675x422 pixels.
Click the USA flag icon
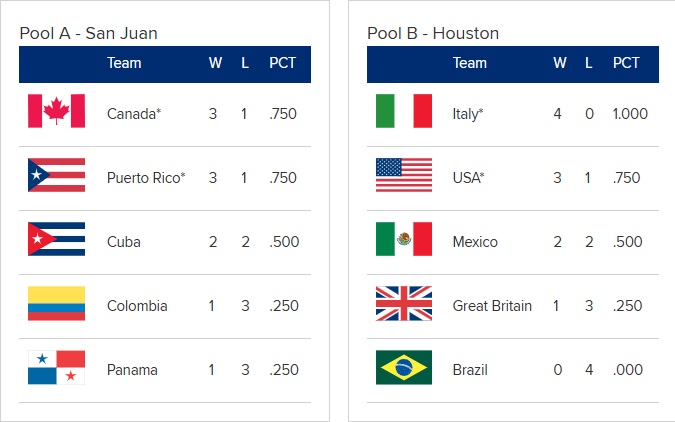tap(403, 175)
